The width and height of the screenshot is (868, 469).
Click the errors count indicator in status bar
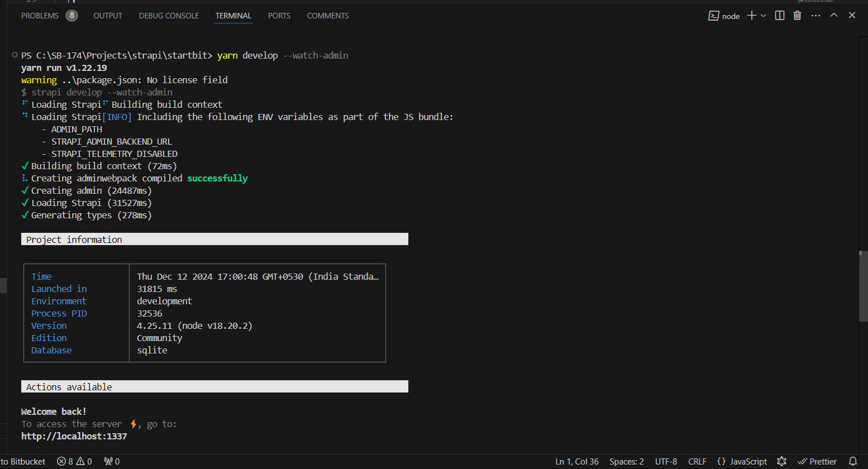point(65,462)
